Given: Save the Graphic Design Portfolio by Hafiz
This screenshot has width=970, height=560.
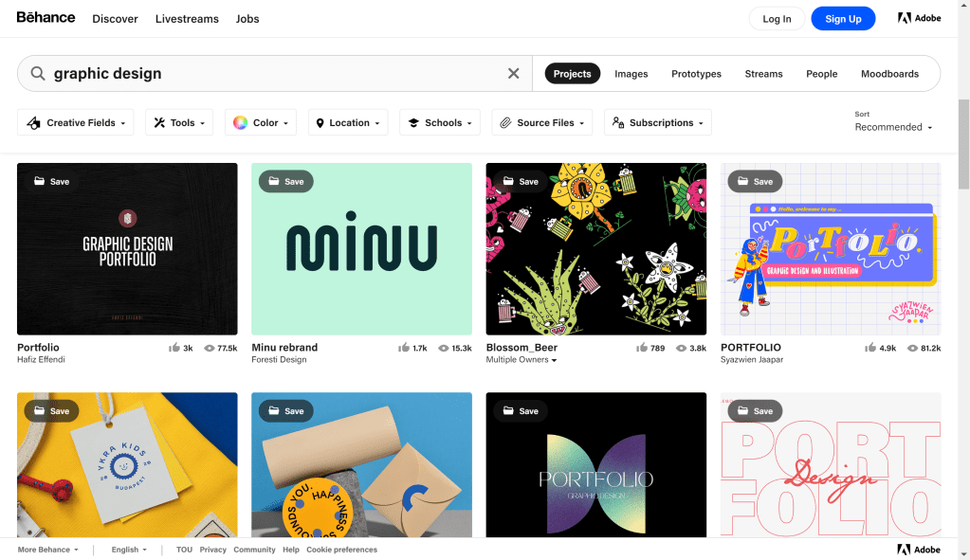Looking at the screenshot, I should [52, 181].
